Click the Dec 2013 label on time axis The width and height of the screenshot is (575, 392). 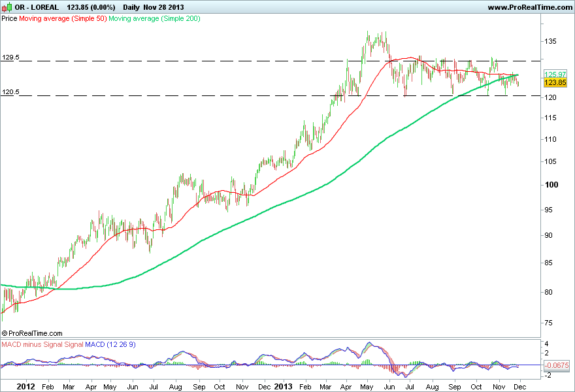pos(519,387)
